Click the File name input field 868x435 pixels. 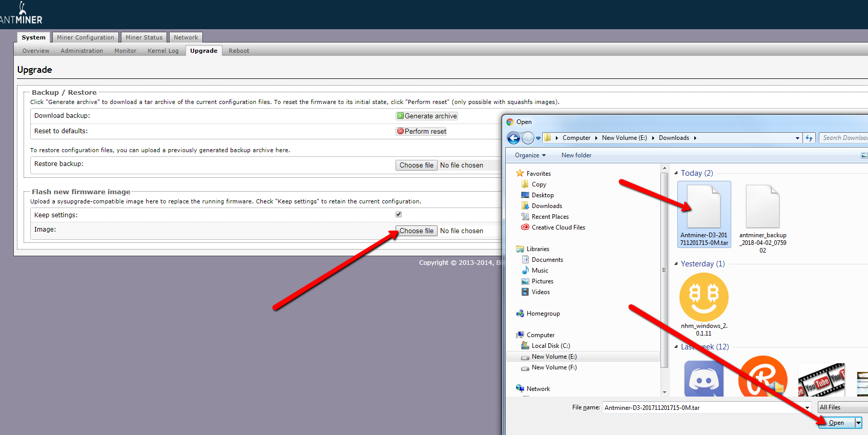[702, 408]
